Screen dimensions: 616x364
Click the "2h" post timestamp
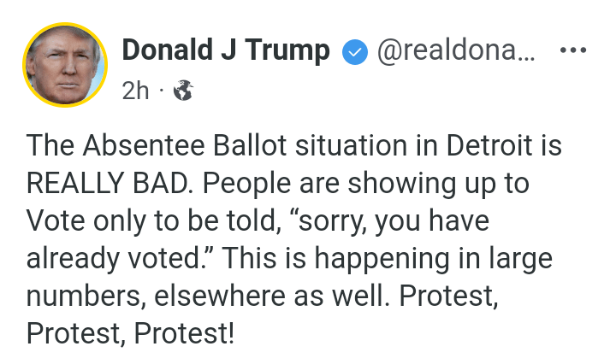point(135,91)
